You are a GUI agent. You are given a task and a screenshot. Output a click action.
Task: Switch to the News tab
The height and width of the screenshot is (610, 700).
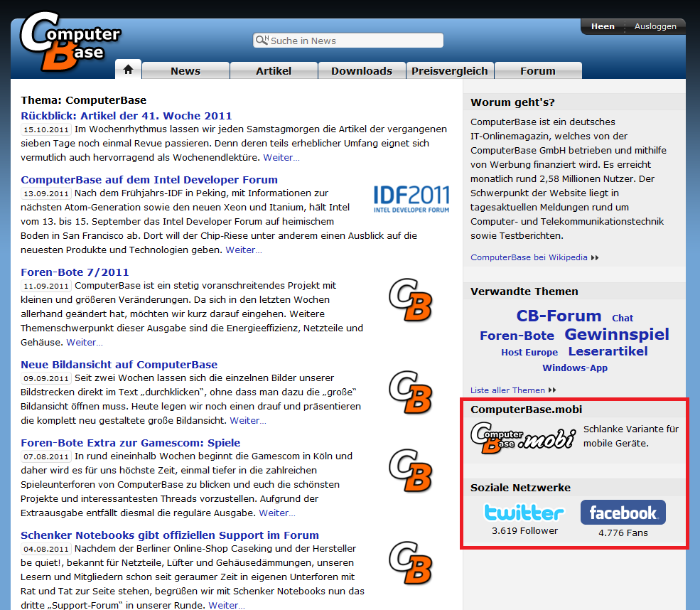[x=185, y=70]
